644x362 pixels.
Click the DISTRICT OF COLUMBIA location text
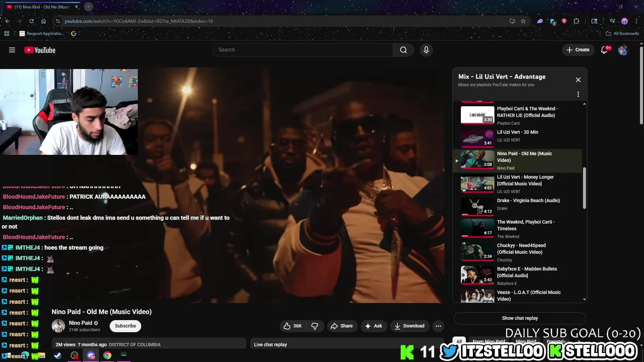click(x=134, y=344)
